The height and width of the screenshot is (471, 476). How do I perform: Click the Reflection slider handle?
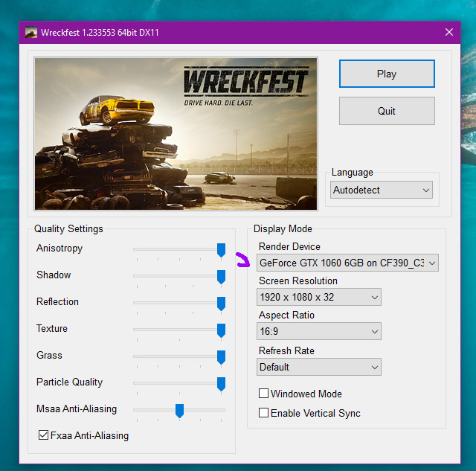[222, 304]
